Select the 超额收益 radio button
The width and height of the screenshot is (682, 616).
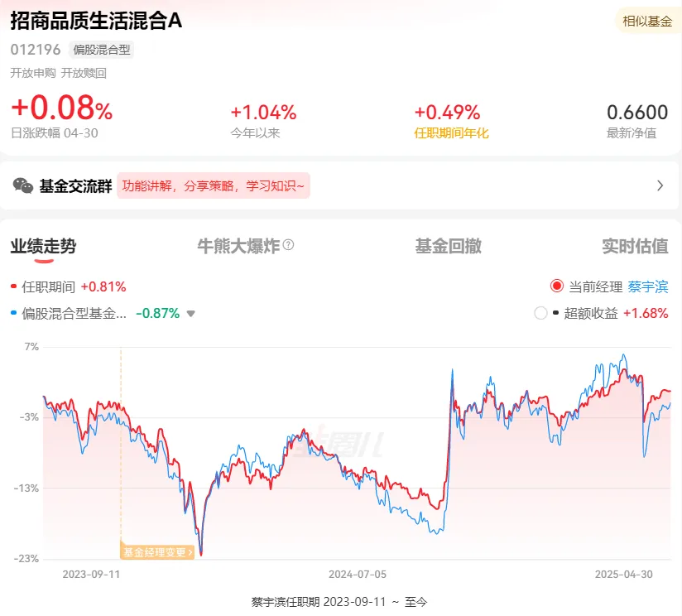(540, 313)
